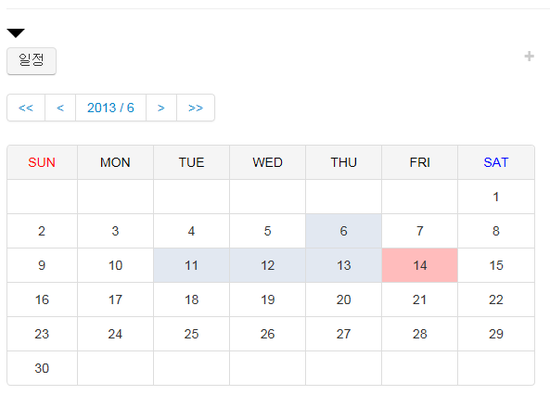Click the plus icon to add schedule
The height and width of the screenshot is (395, 550).
pos(529,56)
